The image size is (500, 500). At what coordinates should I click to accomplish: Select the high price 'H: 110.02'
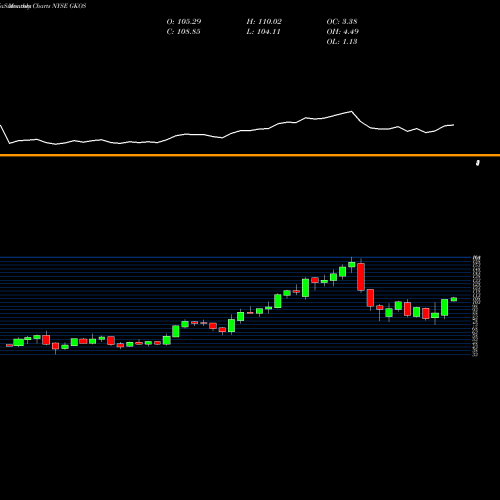[x=264, y=22]
